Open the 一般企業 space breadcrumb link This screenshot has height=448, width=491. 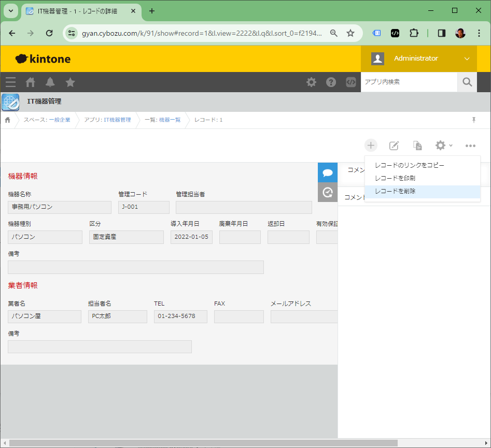tap(60, 120)
